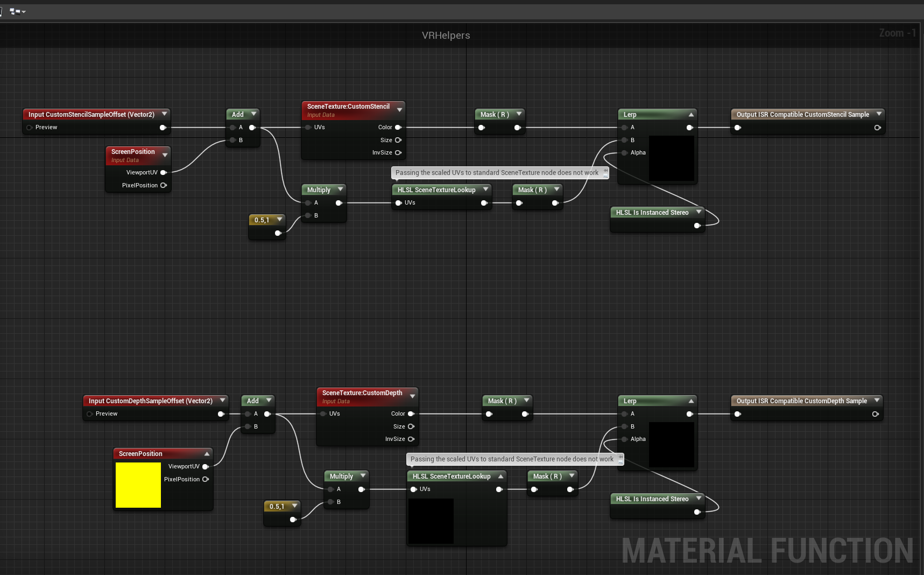Click the Zoom -1 indicator
This screenshot has height=575, width=924.
pyautogui.click(x=897, y=33)
